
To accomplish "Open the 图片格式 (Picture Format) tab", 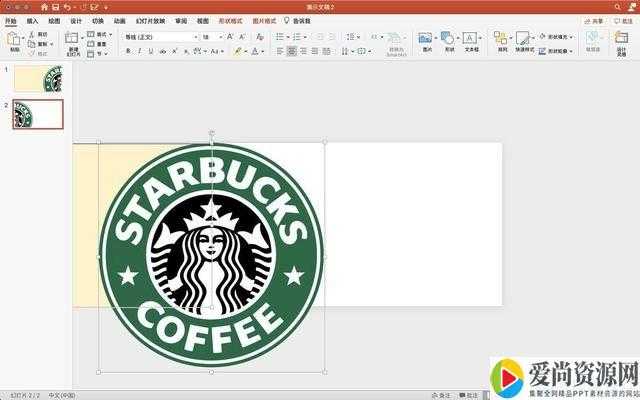I will pos(265,20).
